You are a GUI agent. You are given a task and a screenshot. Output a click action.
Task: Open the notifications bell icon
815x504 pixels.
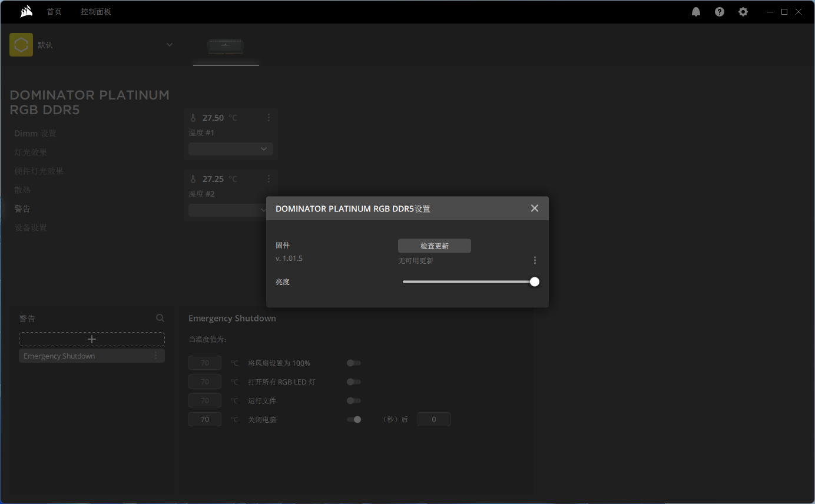696,12
